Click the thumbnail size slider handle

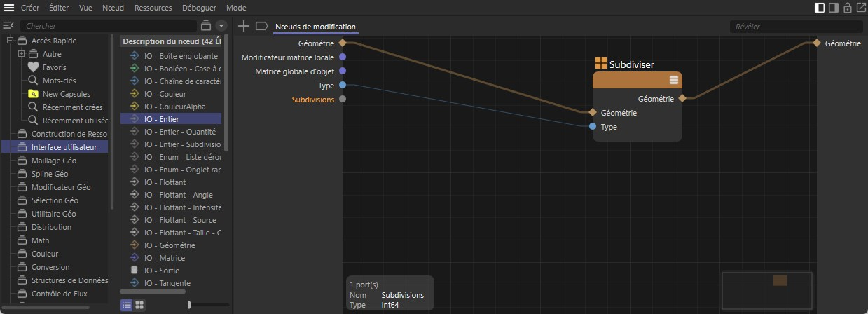click(x=189, y=305)
